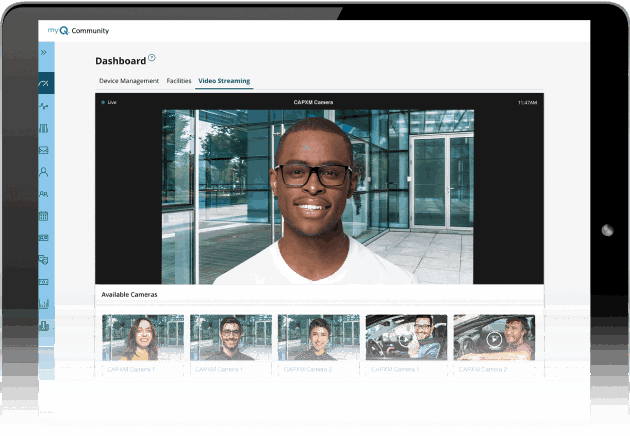Open the envelope messages icon
The width and height of the screenshot is (630, 436).
(44, 150)
